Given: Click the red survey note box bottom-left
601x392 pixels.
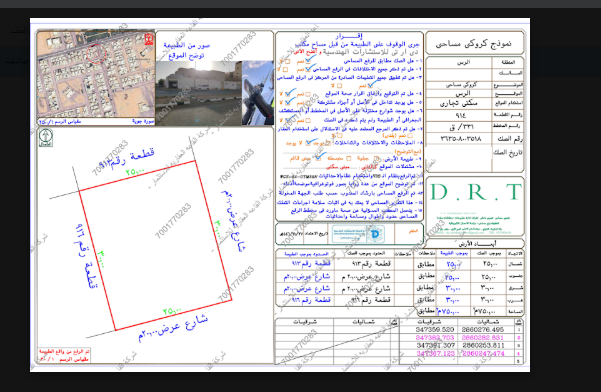Looking at the screenshot, I should click(64, 355).
